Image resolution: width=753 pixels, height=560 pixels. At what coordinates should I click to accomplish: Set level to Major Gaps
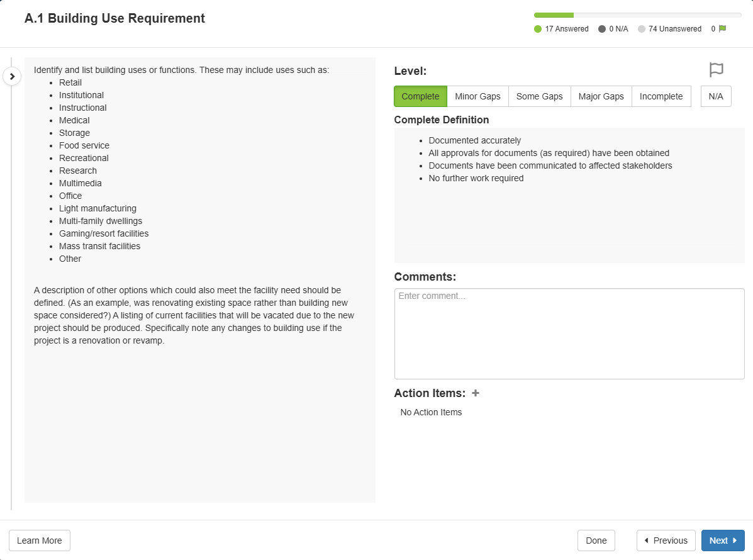pos(601,96)
